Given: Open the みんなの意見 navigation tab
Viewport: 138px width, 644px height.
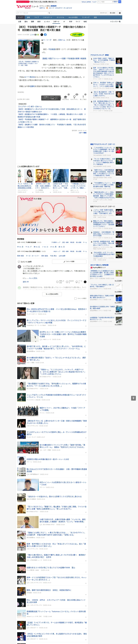Looking at the screenshot, I should click(73, 17).
